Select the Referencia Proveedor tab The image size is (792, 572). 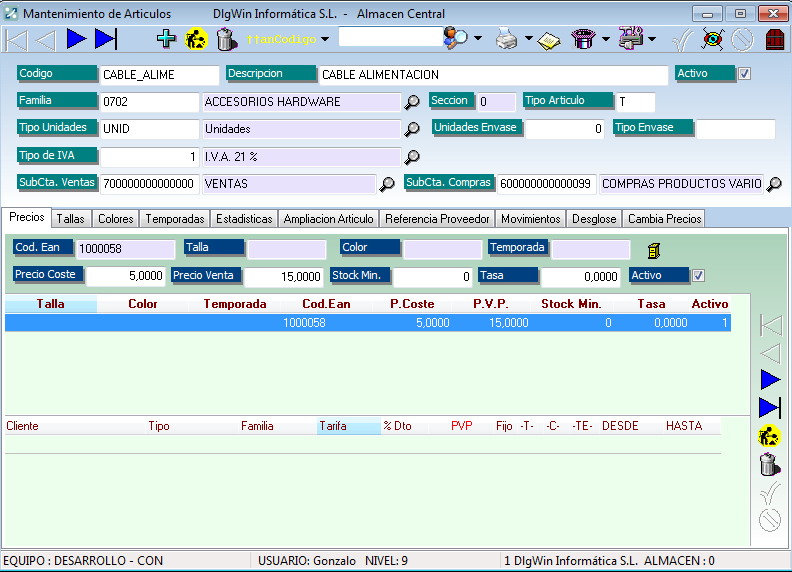(437, 219)
